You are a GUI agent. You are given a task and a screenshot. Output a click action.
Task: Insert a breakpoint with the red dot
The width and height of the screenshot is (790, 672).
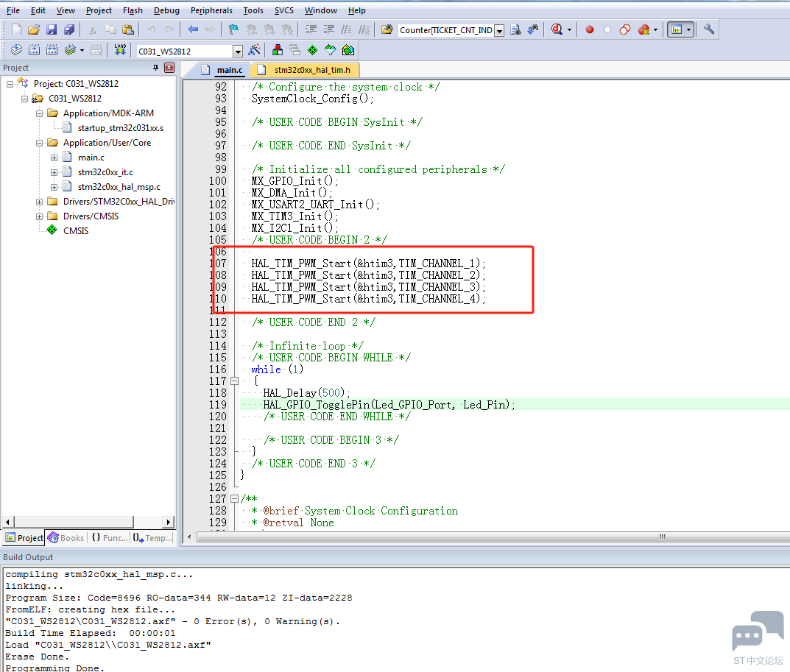tap(590, 29)
